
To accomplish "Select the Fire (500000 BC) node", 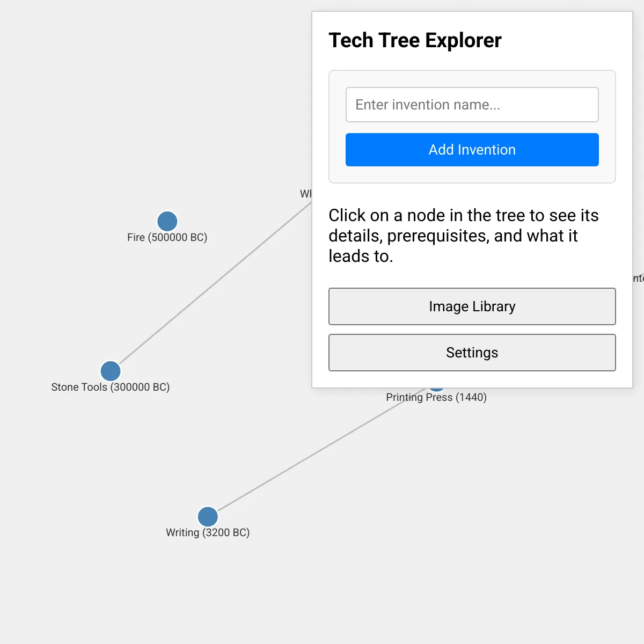I will 167,221.
